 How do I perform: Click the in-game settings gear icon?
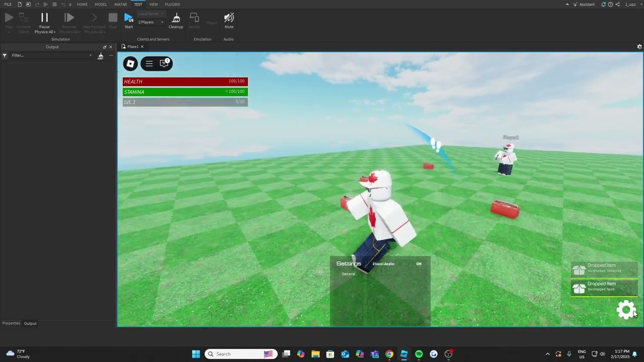[626, 310]
